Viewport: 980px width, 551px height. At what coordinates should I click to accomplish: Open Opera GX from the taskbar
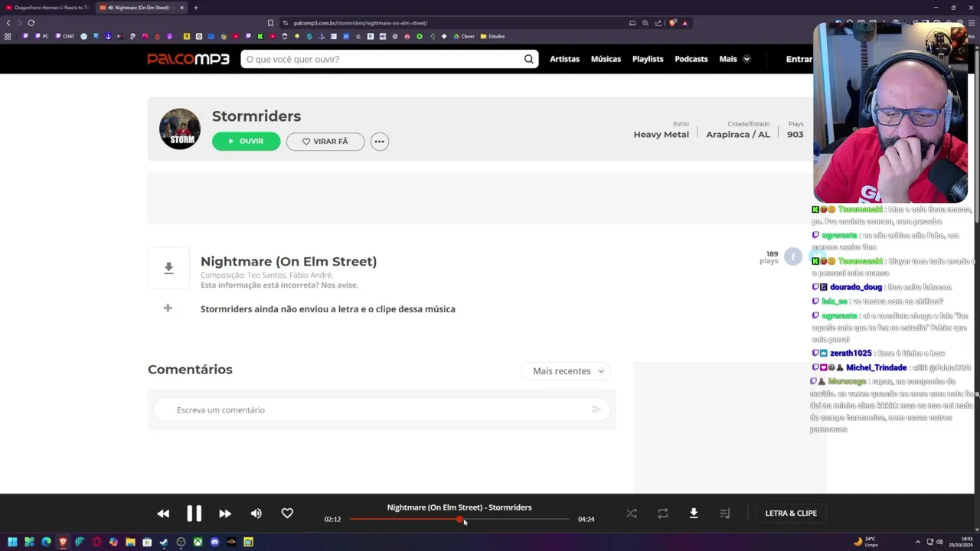point(96,542)
